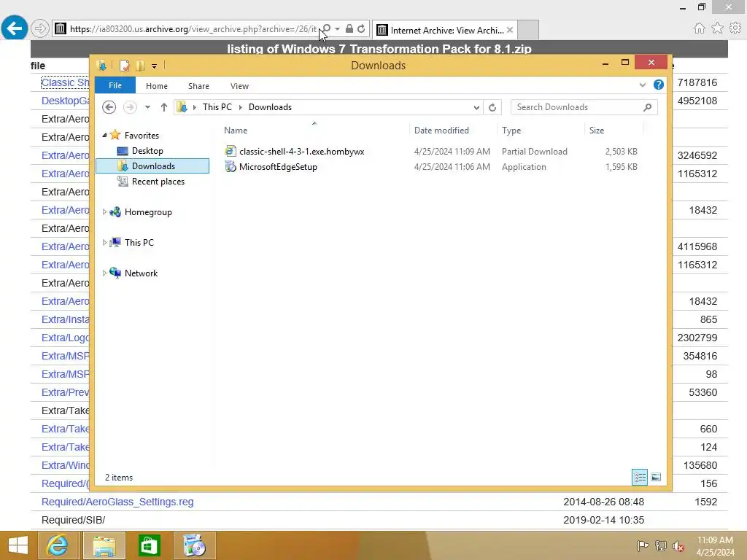Open Action Center flag icon
747x560 pixels.
[643, 545]
